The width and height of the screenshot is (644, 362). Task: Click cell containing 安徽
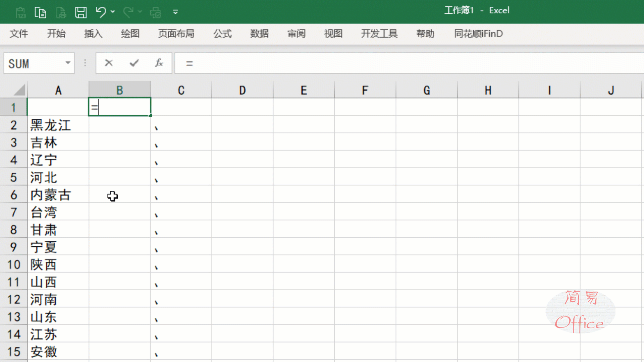pyautogui.click(x=58, y=351)
